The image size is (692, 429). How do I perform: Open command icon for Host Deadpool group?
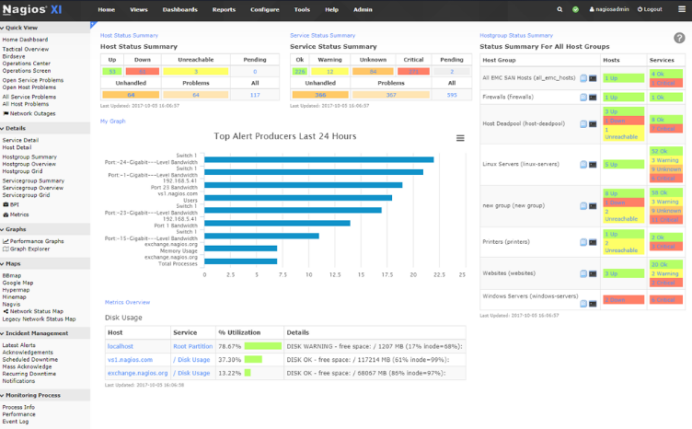click(x=593, y=124)
